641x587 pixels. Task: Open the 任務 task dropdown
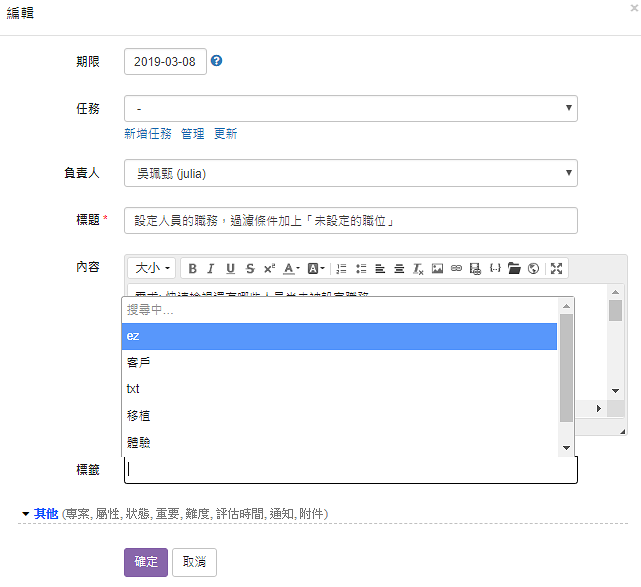[350, 108]
